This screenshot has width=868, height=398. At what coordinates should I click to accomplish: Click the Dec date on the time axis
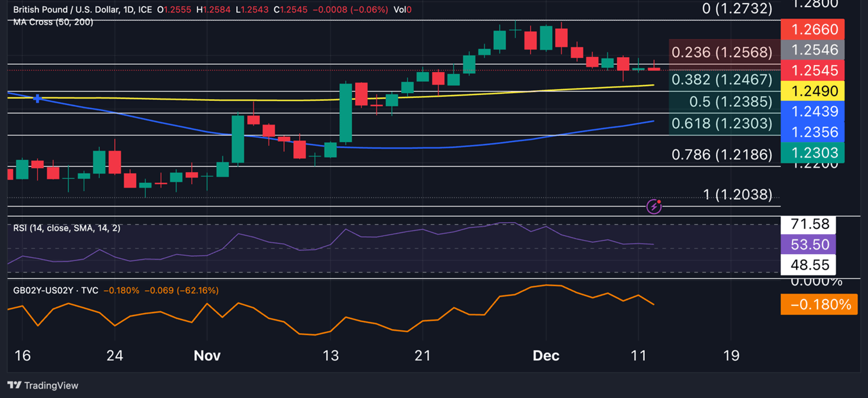[x=546, y=356]
